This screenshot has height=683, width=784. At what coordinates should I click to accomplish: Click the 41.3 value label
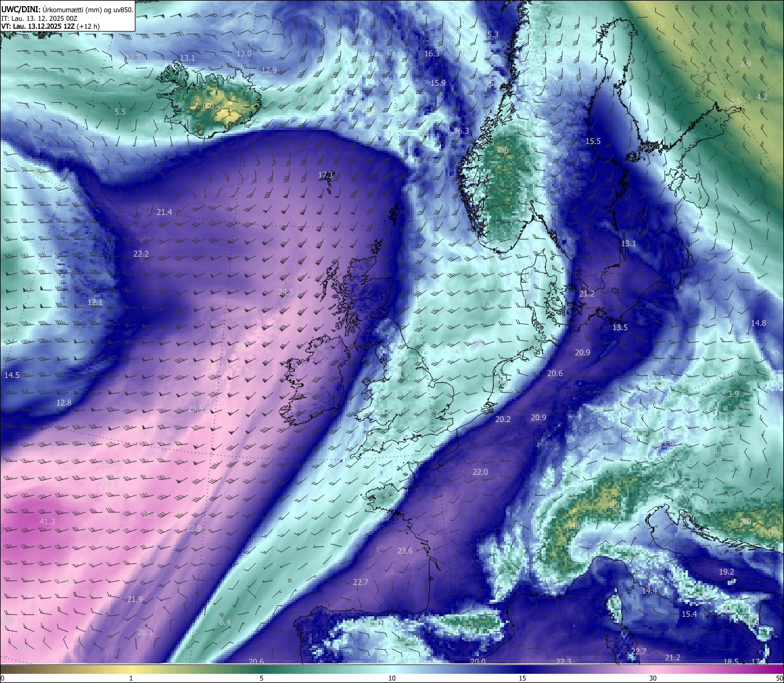pyautogui.click(x=47, y=521)
